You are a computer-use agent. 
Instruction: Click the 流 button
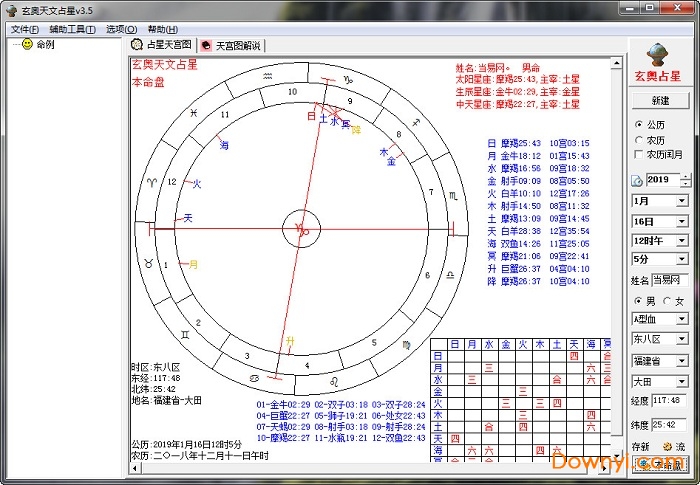(x=680, y=447)
